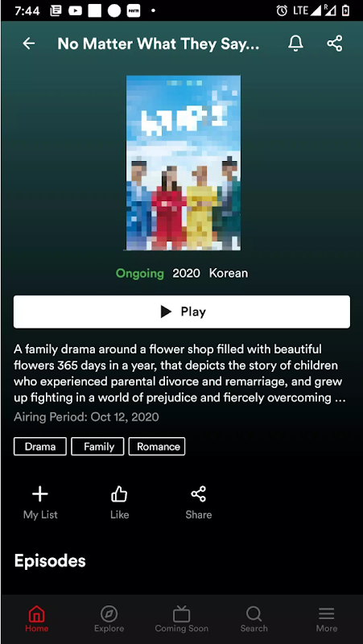Add show to My List
This screenshot has width=363, height=644.
click(x=40, y=502)
